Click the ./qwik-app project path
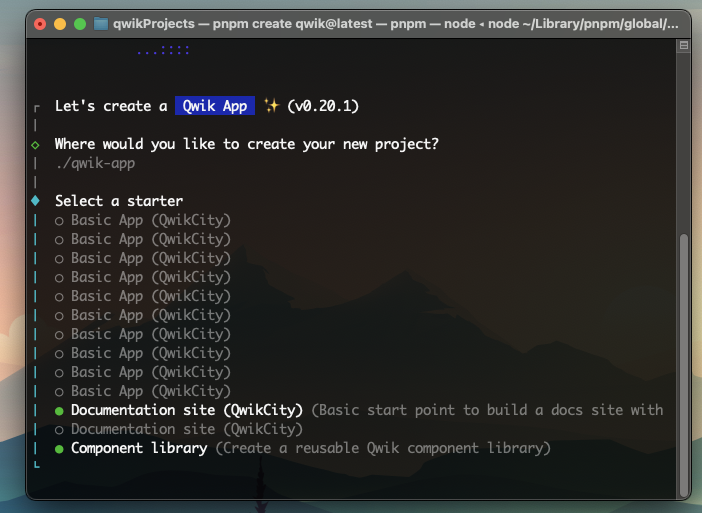The width and height of the screenshot is (702, 513). tap(95, 163)
